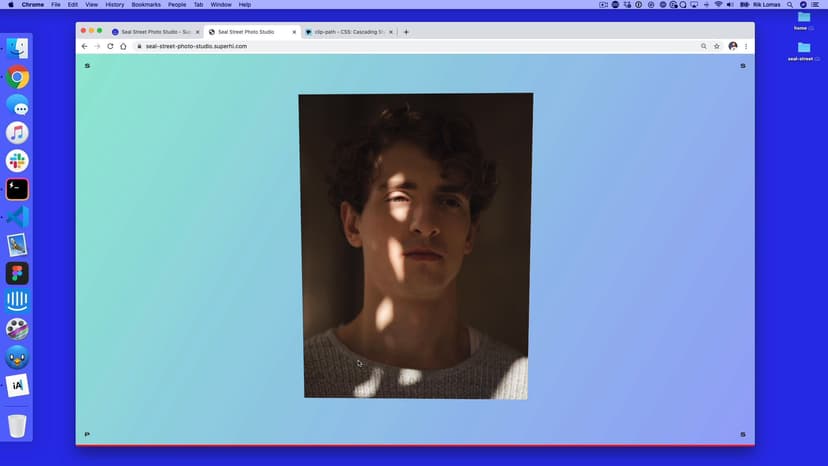The width and height of the screenshot is (828, 466).
Task: Click the browser reload button
Action: click(x=110, y=46)
